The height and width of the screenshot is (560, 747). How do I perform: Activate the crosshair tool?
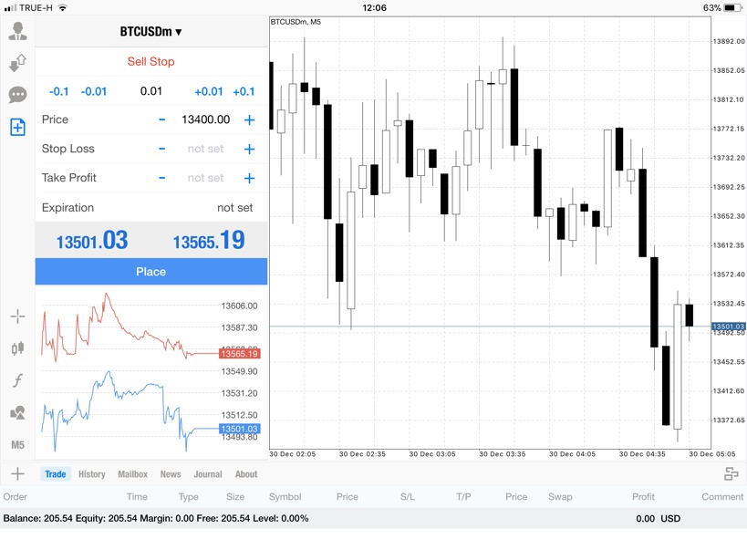pos(17,316)
